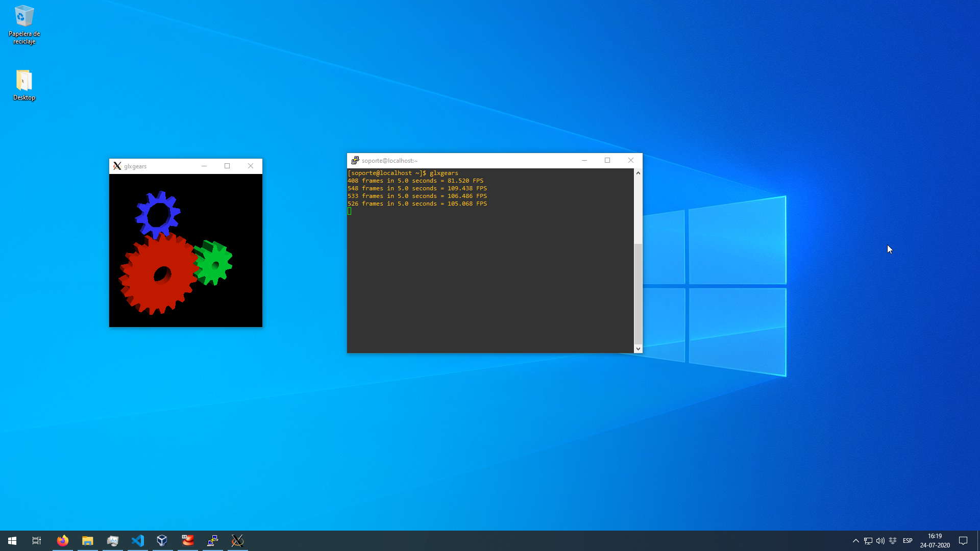Select the Desktop folder icon

pyautogui.click(x=24, y=85)
